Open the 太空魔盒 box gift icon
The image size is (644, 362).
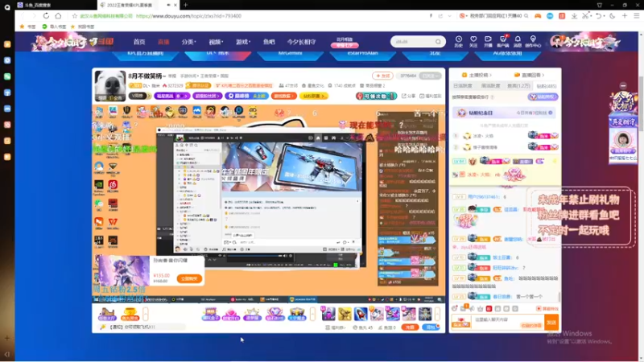(x=296, y=315)
